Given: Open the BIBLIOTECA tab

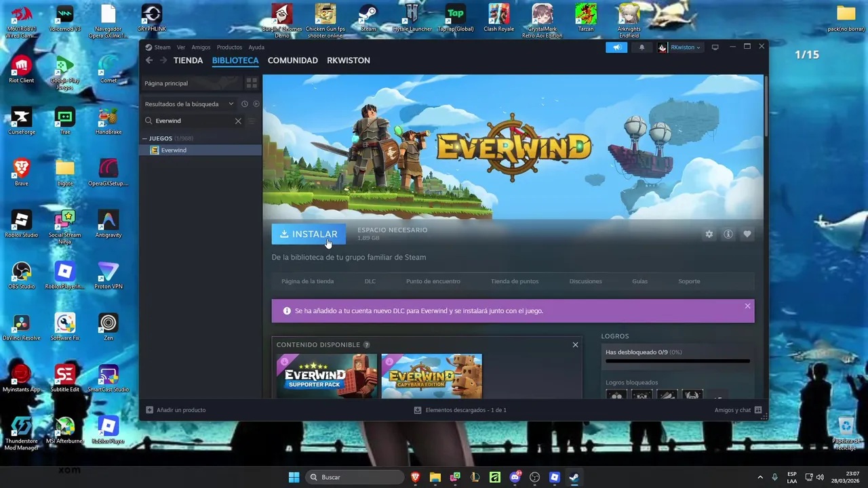Looking at the screenshot, I should click(235, 60).
